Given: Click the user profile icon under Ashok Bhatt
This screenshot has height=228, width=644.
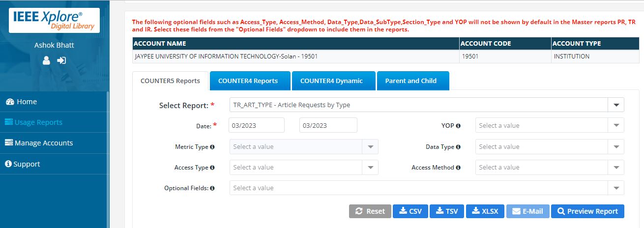Looking at the screenshot, I should (46, 60).
